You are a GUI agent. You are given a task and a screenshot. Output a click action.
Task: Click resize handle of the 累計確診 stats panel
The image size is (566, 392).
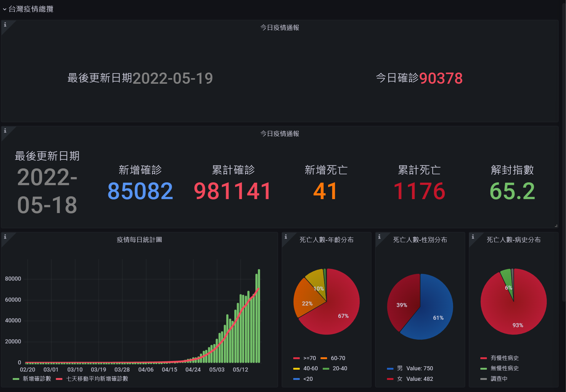point(556,226)
